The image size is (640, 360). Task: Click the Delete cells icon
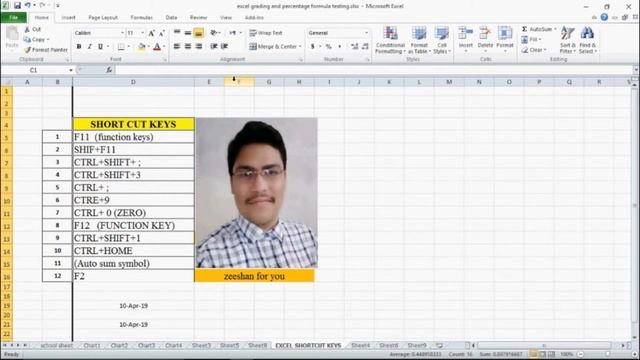(485, 33)
